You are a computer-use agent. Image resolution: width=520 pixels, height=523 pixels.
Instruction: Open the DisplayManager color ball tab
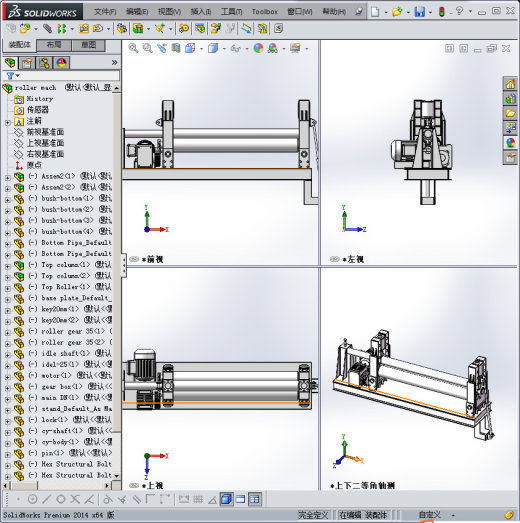pyautogui.click(x=61, y=63)
